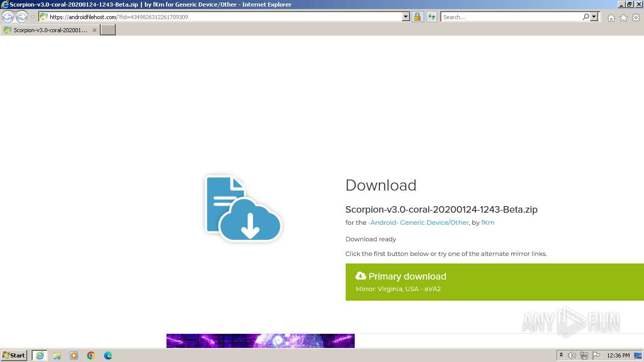Click the Search box in Internet Explorer
The height and width of the screenshot is (362, 644).
tap(511, 17)
